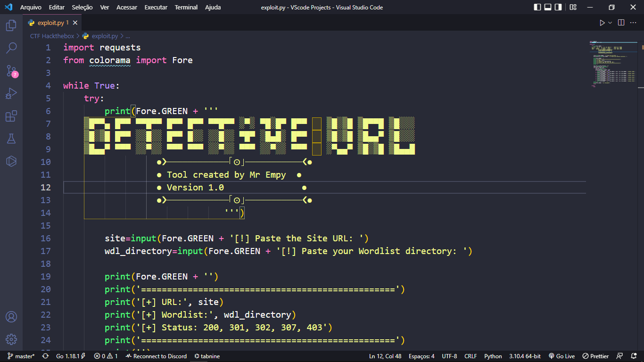
Task: Click Go 1.18.1 version indicator
Action: [x=71, y=356]
